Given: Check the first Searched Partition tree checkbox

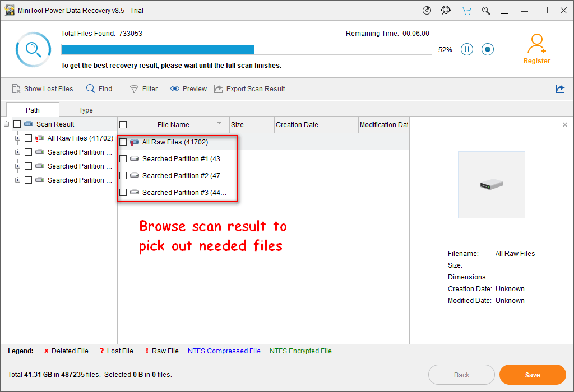Looking at the screenshot, I should 28,152.
